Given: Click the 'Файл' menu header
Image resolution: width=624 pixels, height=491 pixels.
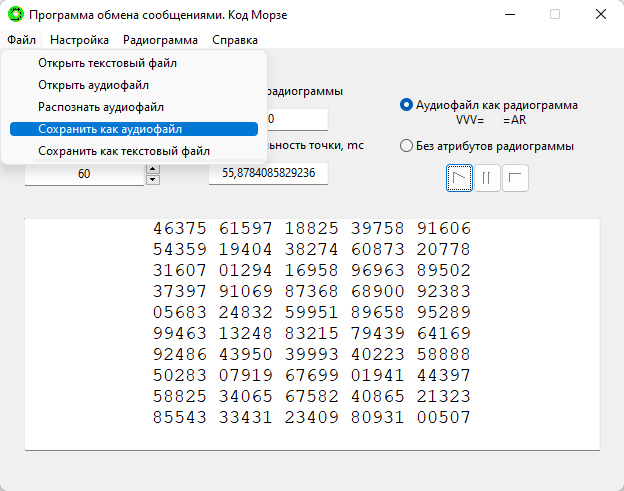Looking at the screenshot, I should pyautogui.click(x=21, y=40).
